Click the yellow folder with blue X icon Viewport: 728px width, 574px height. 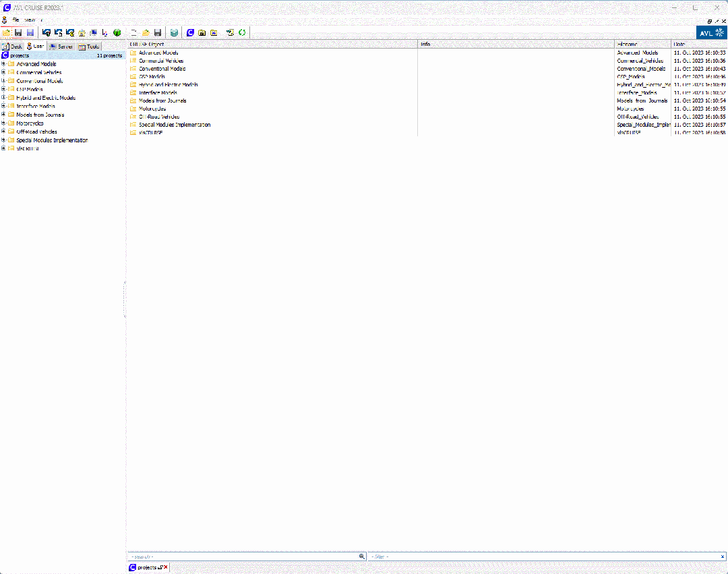(x=214, y=32)
